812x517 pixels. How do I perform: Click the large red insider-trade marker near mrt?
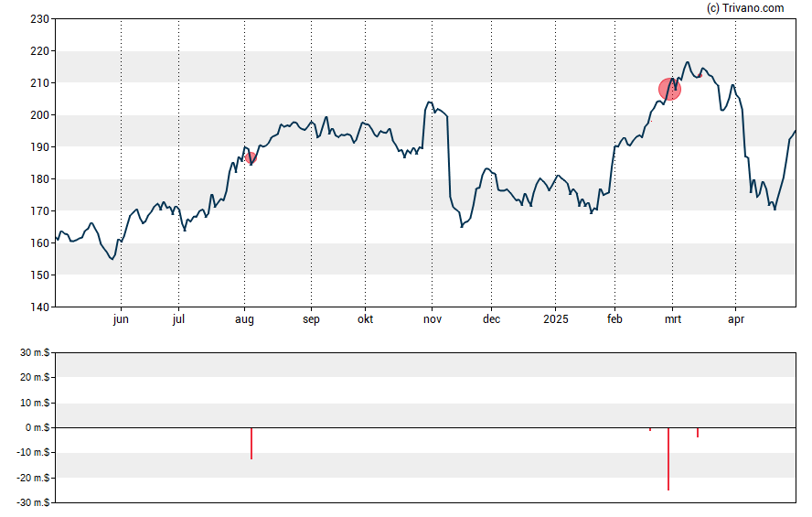point(669,90)
